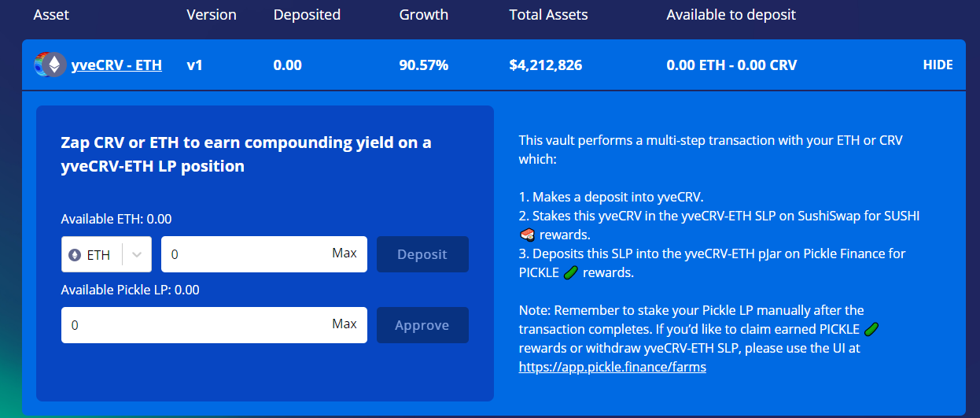980x418 pixels.
Task: Open the app.pickle.finance/farms link
Action: (x=613, y=367)
